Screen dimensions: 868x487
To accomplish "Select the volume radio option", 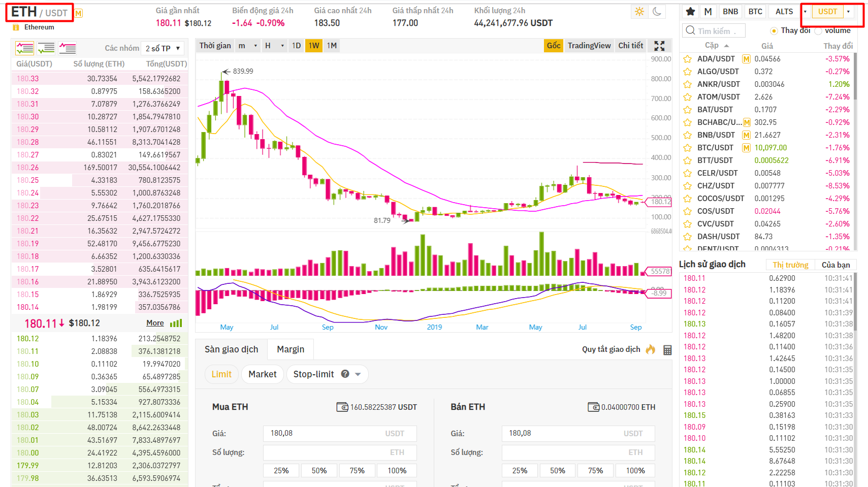I will (818, 31).
